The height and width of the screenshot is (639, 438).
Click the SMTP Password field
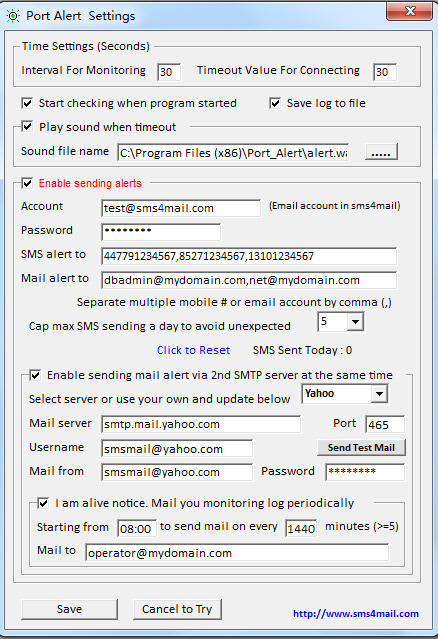(x=365, y=472)
